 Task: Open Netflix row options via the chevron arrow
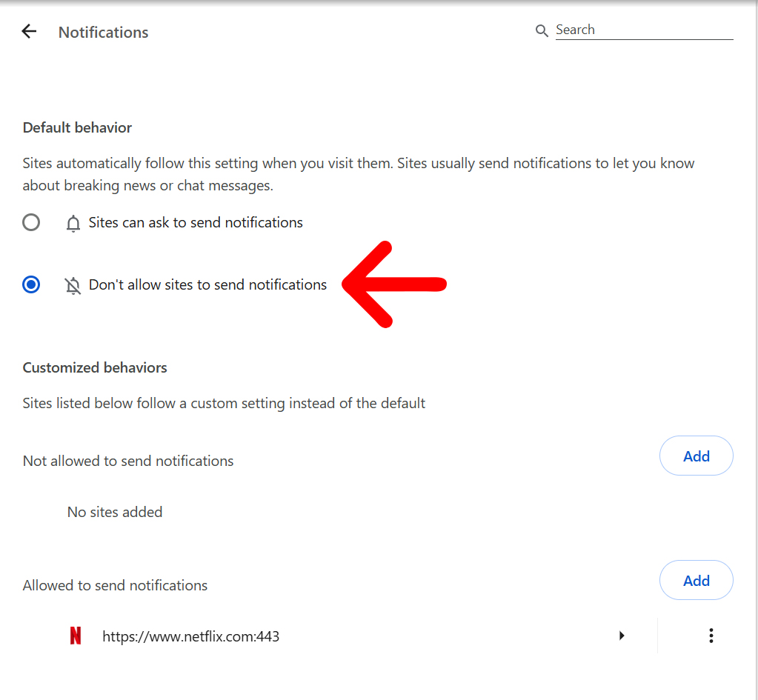pos(622,636)
